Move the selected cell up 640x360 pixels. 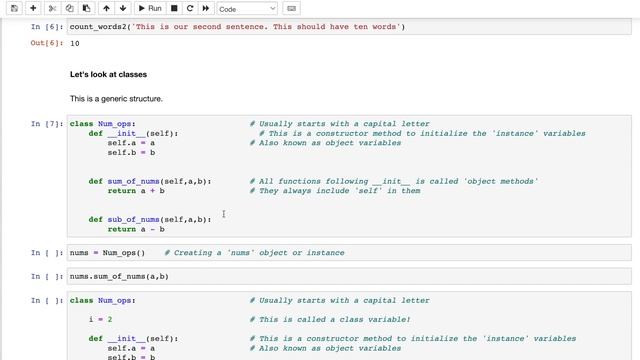(106, 8)
